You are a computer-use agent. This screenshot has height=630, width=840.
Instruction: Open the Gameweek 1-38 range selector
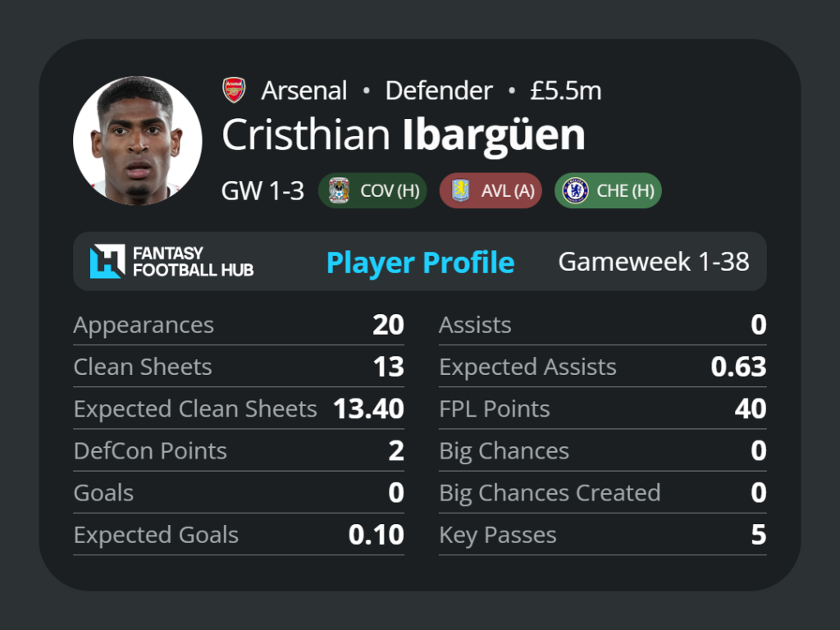pyautogui.click(x=654, y=262)
